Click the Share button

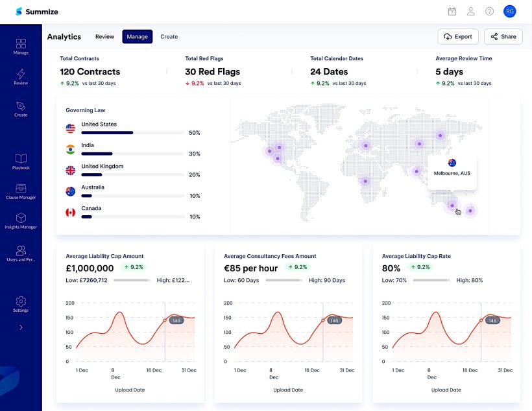pyautogui.click(x=503, y=36)
